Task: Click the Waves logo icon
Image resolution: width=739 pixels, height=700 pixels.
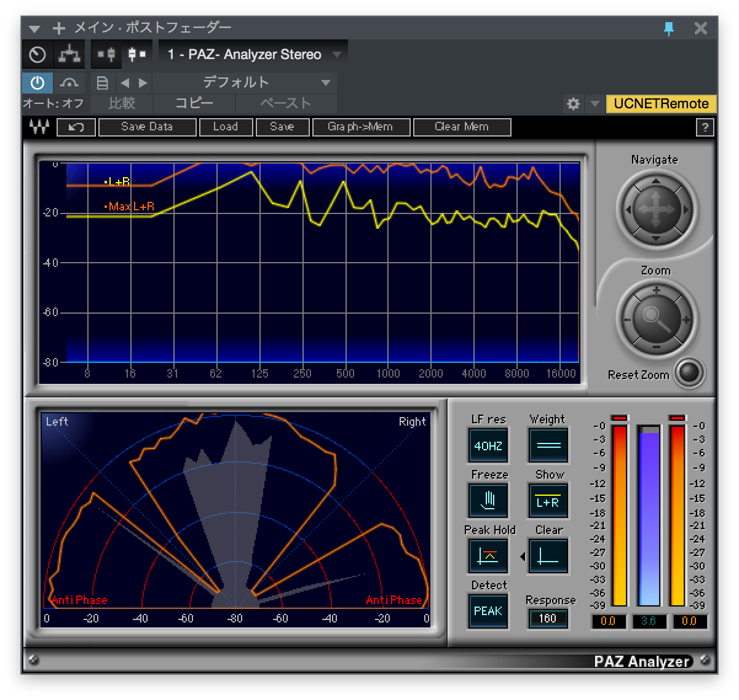Action: coord(39,127)
